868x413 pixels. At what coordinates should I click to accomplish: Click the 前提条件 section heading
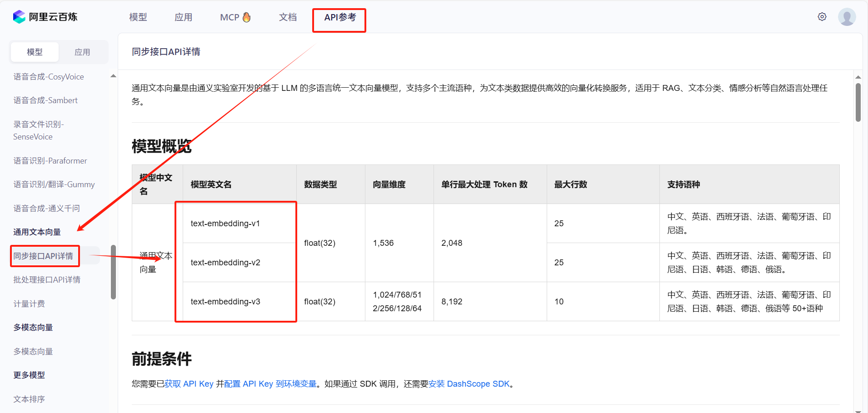tap(162, 359)
